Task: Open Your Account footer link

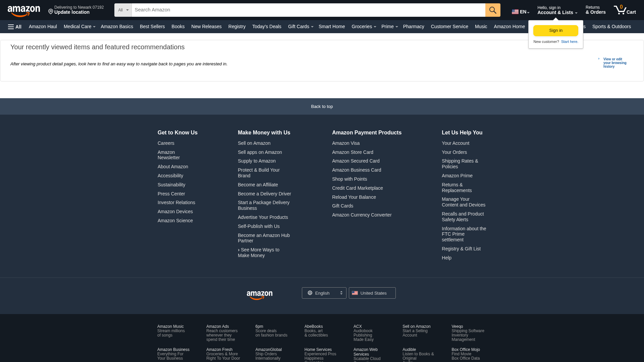Action: [x=455, y=143]
